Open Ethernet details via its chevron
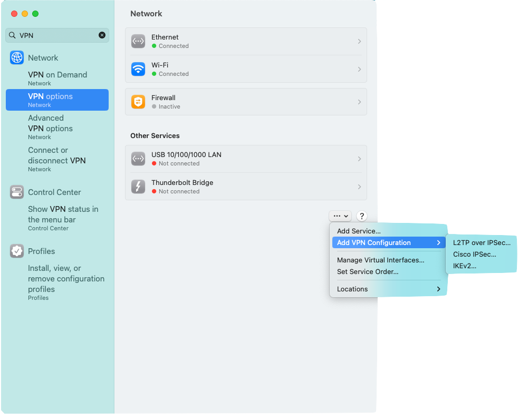This screenshot has width=528, height=420. [x=359, y=41]
